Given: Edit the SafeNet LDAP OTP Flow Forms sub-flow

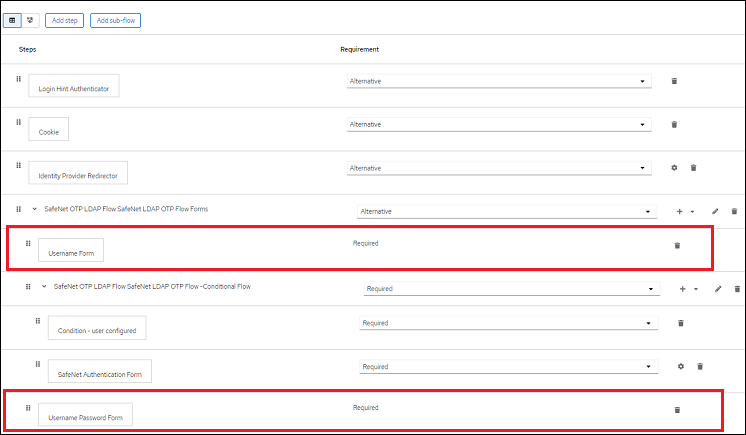Looking at the screenshot, I should tap(715, 211).
